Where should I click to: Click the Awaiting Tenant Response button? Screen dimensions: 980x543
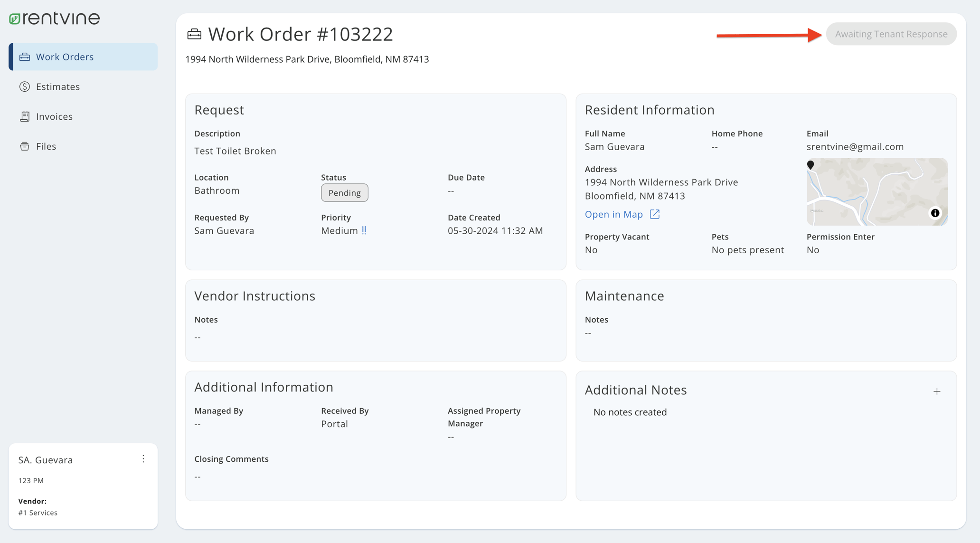(891, 34)
